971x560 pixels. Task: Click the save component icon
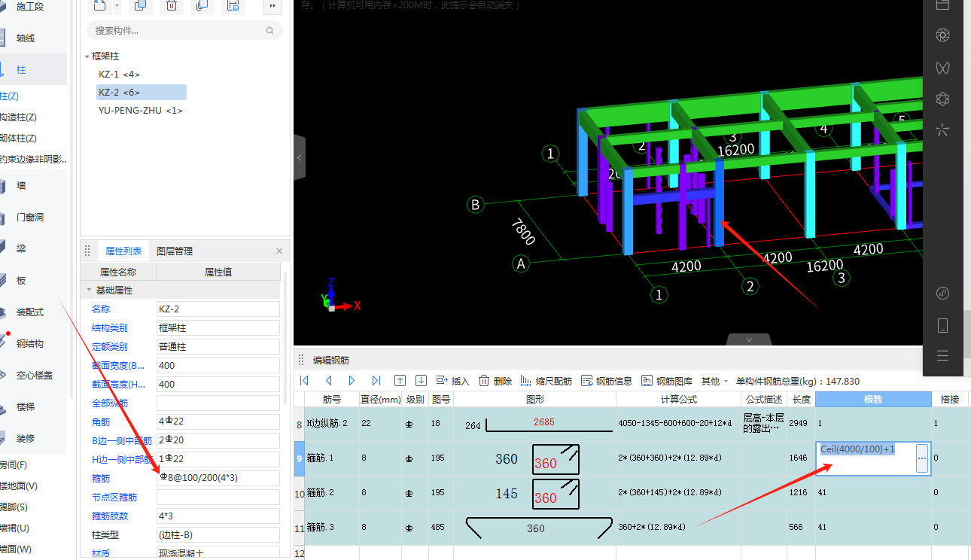click(233, 6)
